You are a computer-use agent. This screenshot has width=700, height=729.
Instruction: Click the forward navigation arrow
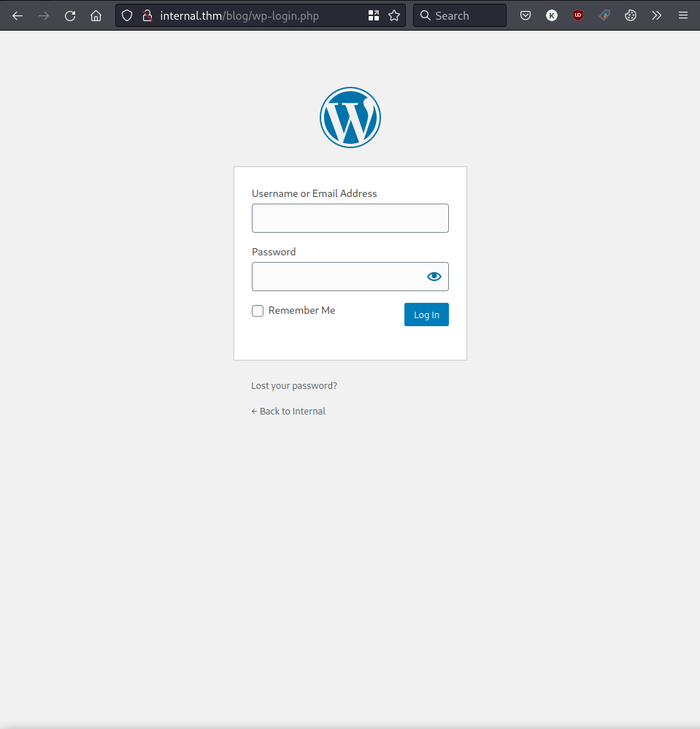tap(44, 16)
